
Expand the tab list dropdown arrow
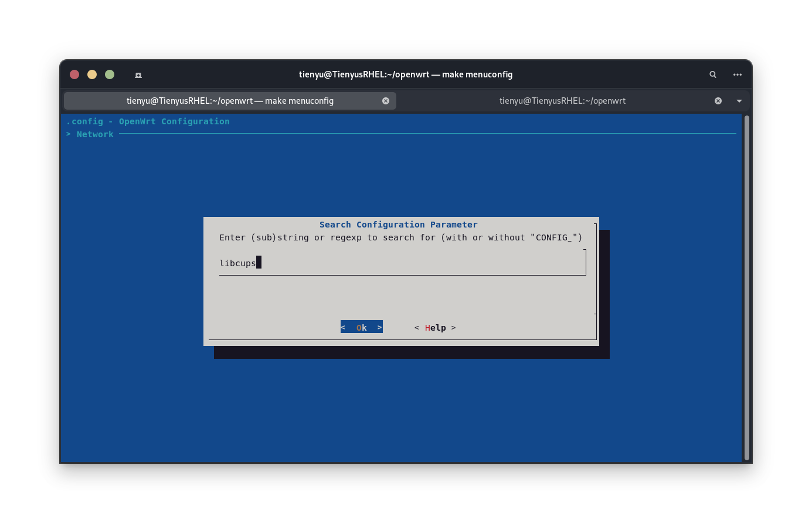pyautogui.click(x=739, y=101)
